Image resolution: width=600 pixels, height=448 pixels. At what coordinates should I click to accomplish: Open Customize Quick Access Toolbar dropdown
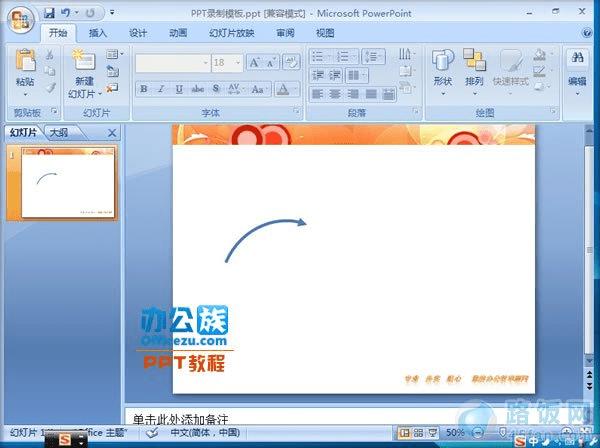tap(112, 13)
